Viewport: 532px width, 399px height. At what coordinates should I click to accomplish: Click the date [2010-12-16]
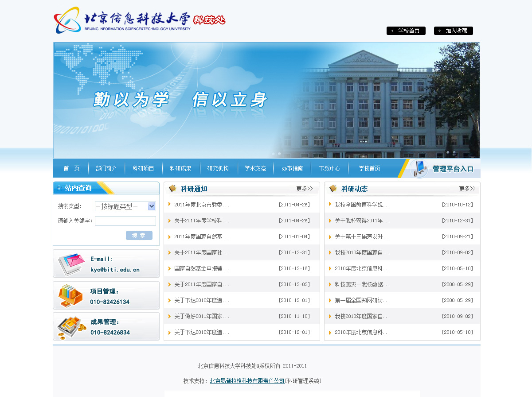pos(294,268)
